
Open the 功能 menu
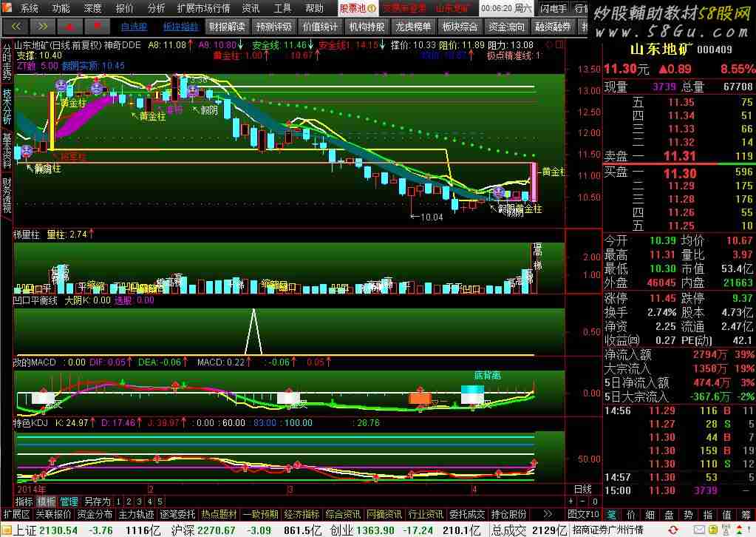61,7
